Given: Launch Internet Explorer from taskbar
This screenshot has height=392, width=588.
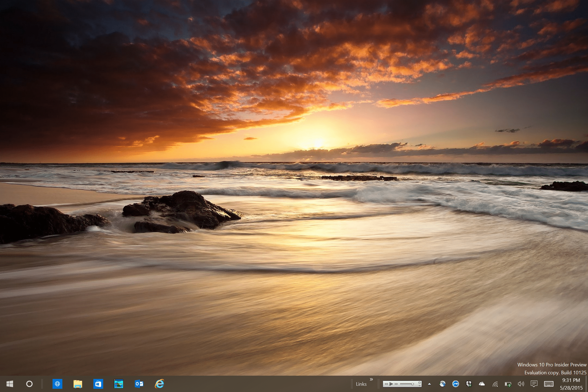Looking at the screenshot, I should 160,384.
